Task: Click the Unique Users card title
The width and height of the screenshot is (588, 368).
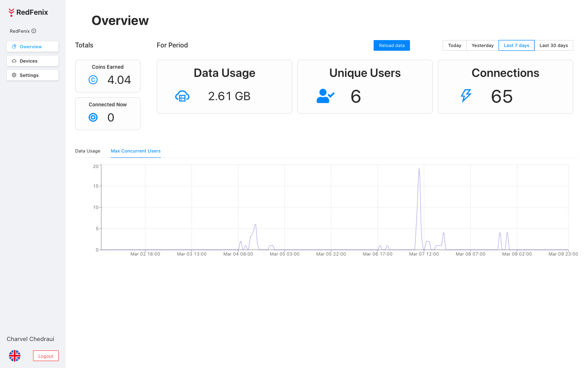Action: 365,73
